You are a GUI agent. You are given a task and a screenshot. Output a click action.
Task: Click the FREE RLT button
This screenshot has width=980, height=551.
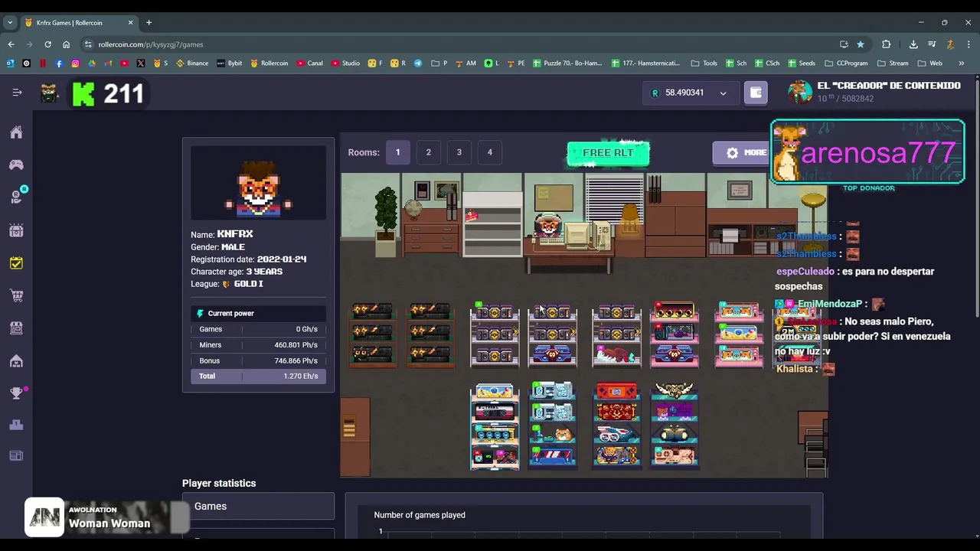608,153
